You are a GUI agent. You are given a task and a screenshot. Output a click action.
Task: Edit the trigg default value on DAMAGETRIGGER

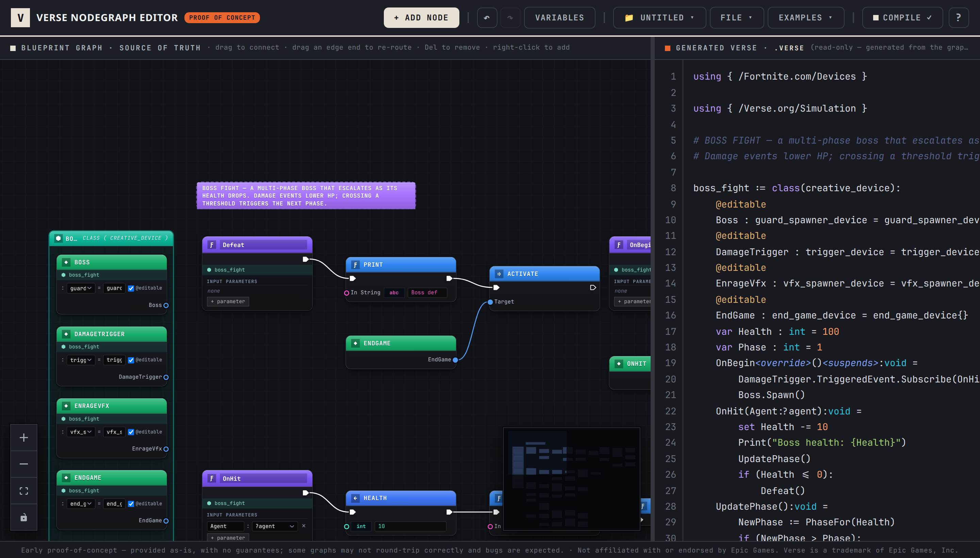[114, 360]
